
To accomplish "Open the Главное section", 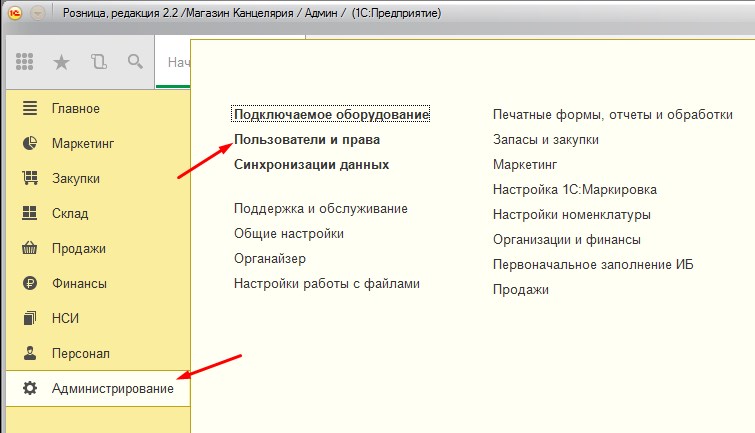I will pos(98,108).
